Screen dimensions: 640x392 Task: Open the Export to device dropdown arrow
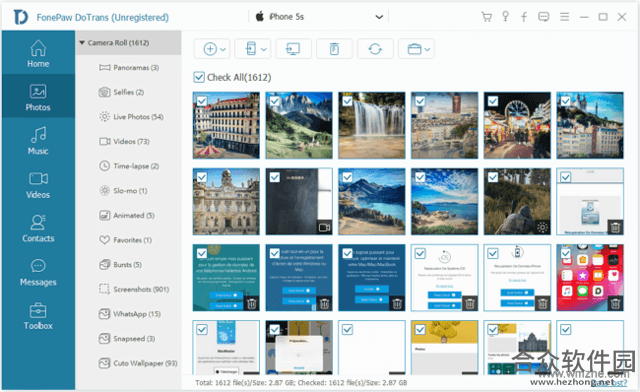pyautogui.click(x=264, y=49)
